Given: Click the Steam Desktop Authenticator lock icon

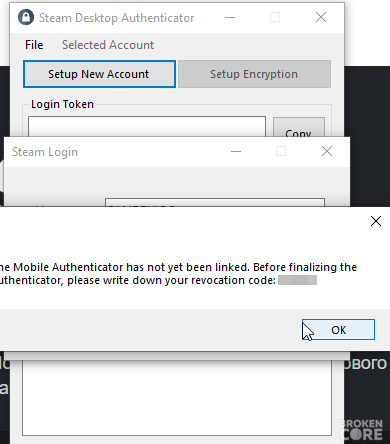Looking at the screenshot, I should 26,17.
